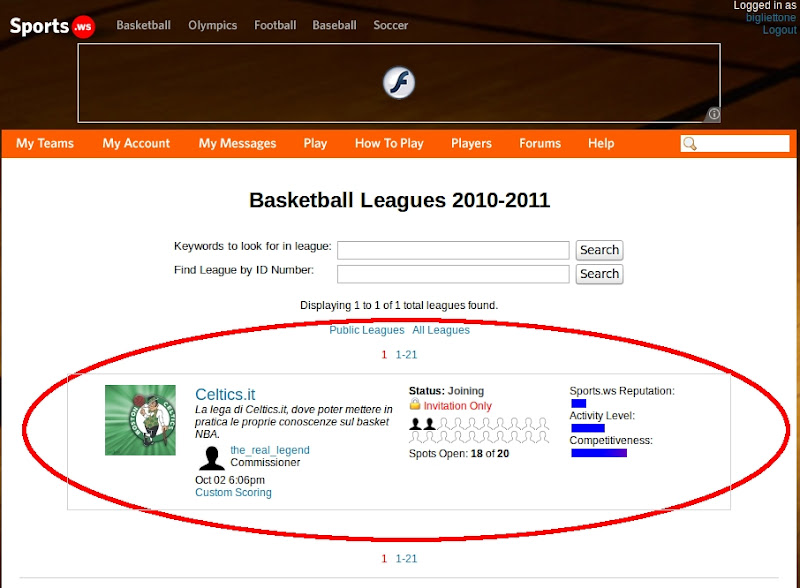Screen dimensions: 800x588
Task: Open the Soccer sport menu
Action: (x=390, y=25)
